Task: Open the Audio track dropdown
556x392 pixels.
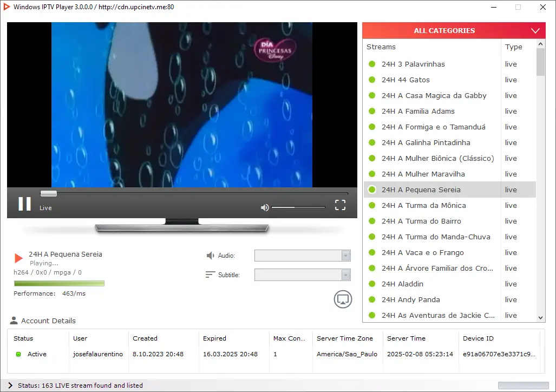Action: [303, 256]
